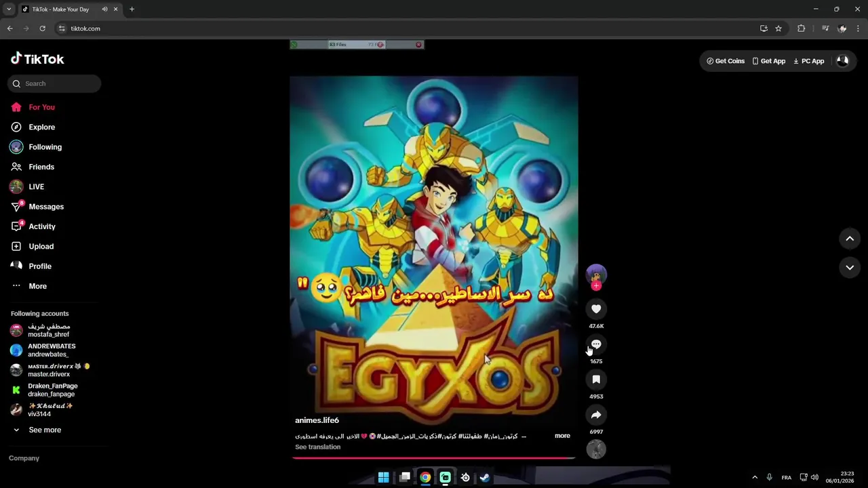868x488 pixels.
Task: Open the profile avatar in top bar
Action: point(842,60)
